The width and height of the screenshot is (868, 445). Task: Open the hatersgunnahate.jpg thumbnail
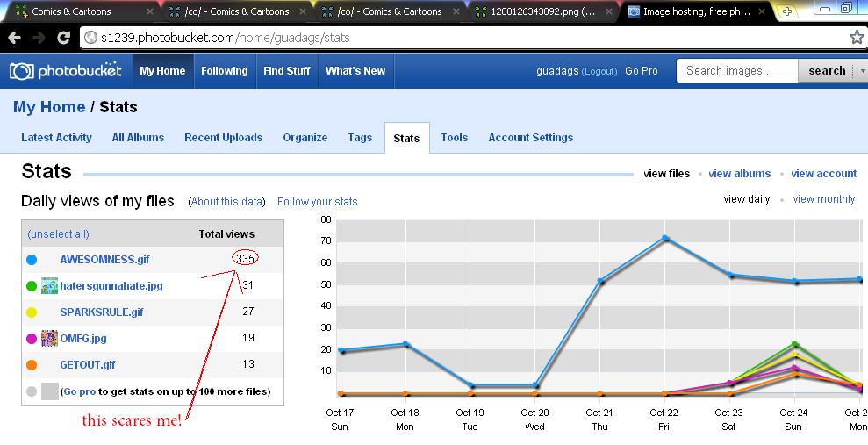click(x=50, y=286)
